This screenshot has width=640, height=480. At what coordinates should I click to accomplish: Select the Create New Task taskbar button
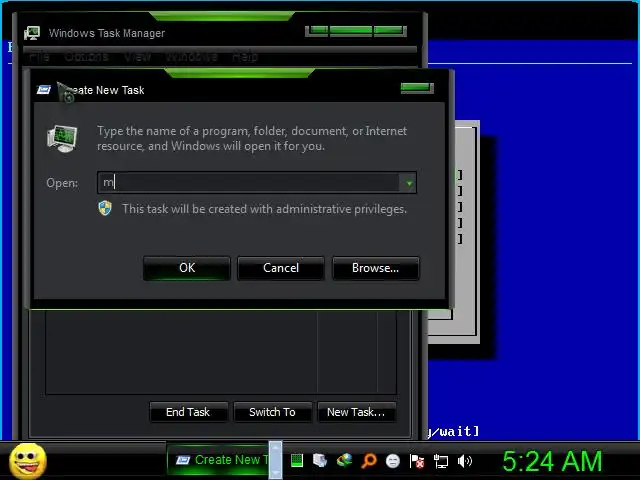point(218,460)
